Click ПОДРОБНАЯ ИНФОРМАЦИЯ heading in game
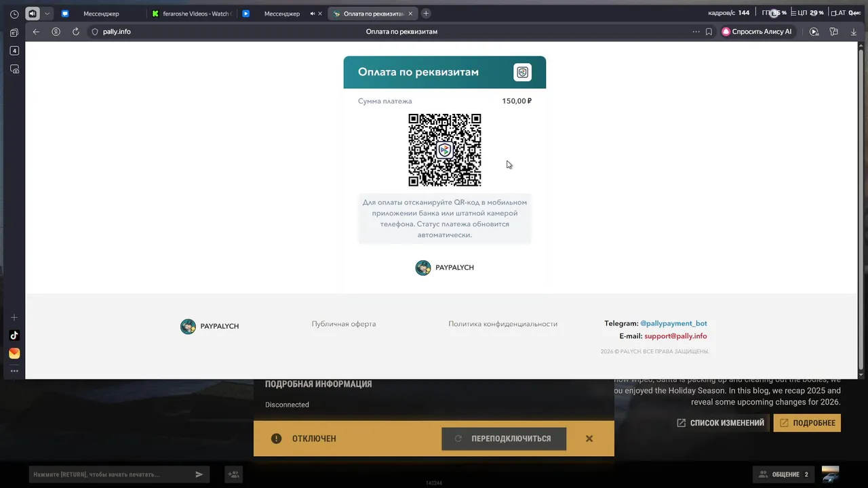The height and width of the screenshot is (488, 868). [318, 384]
